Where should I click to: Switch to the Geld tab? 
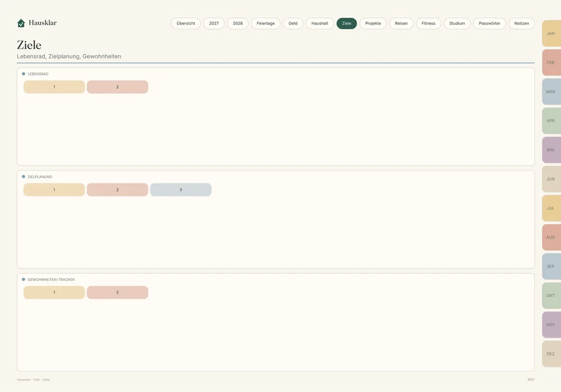(x=293, y=23)
